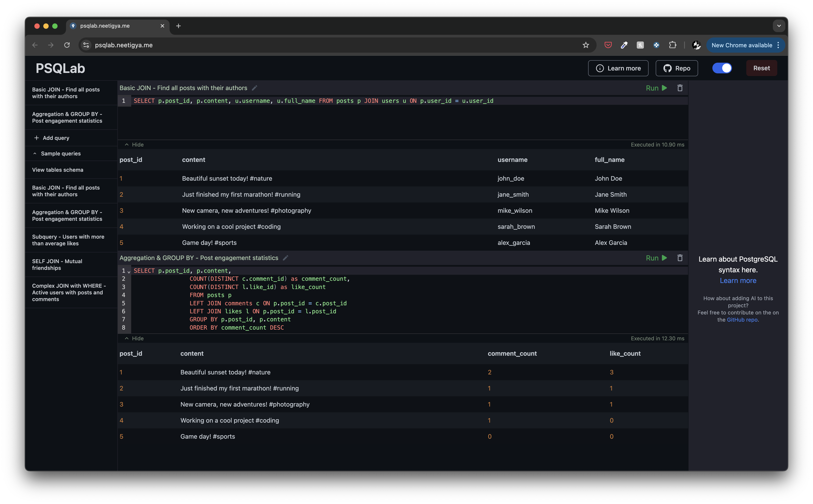Go back in browser history
This screenshot has height=504, width=813.
[x=35, y=45]
